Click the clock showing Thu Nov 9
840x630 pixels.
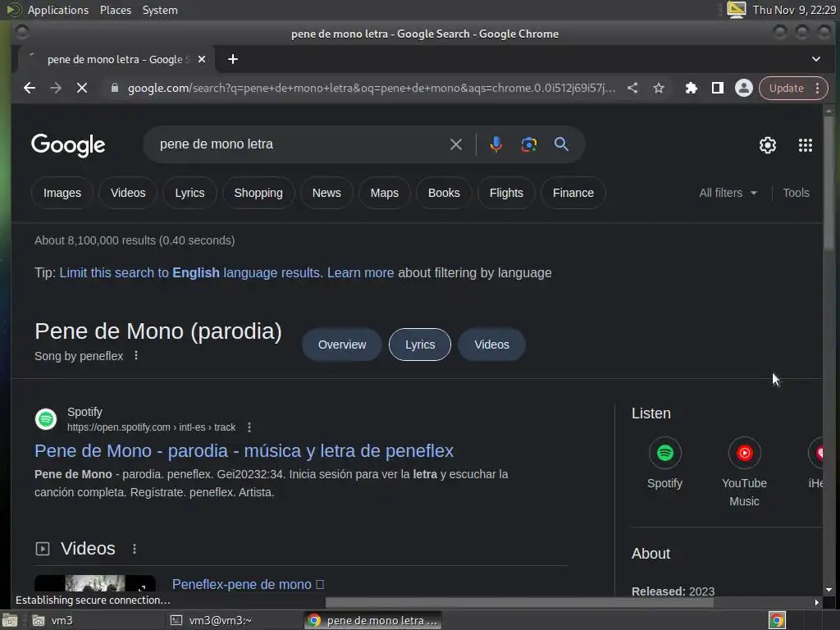pyautogui.click(x=794, y=10)
